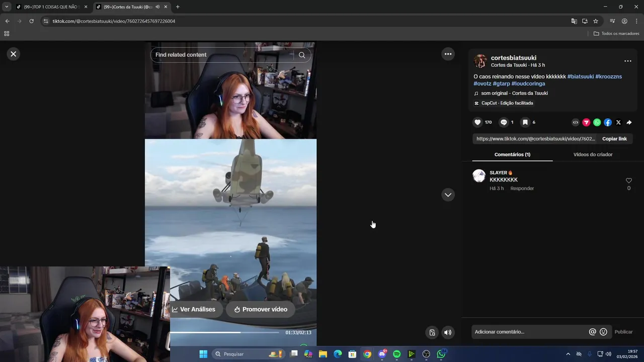Image resolution: width=644 pixels, height=362 pixels.
Task: Toggle auto-scroll icon beside volume
Action: [432, 332]
